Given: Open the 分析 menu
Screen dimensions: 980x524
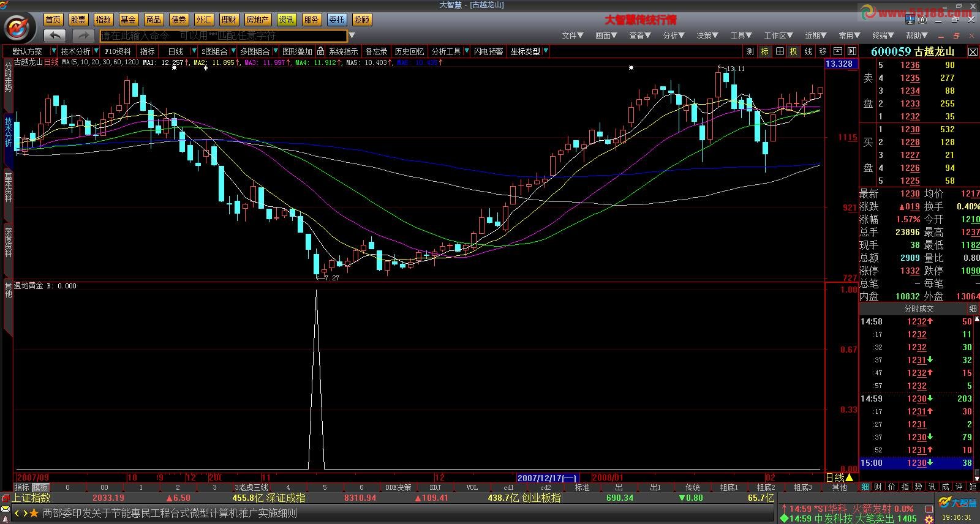Looking at the screenshot, I should tap(674, 36).
